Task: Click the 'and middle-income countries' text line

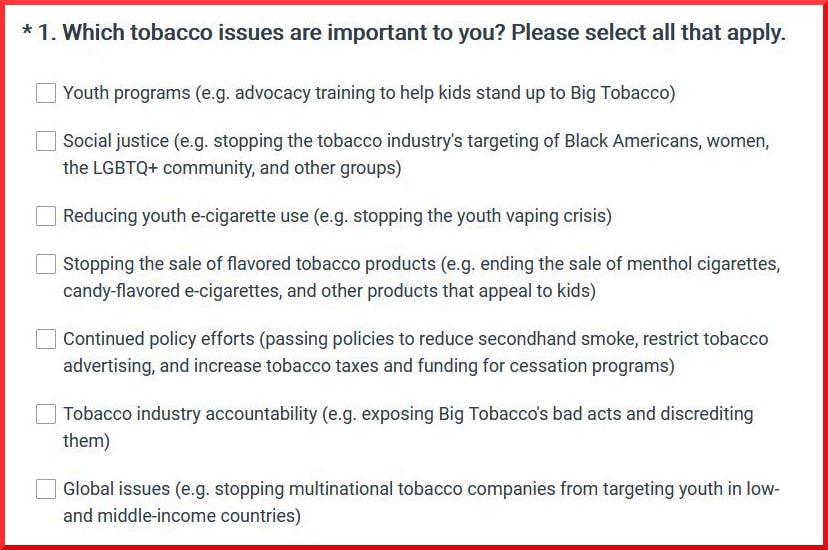Action: click(x=182, y=516)
